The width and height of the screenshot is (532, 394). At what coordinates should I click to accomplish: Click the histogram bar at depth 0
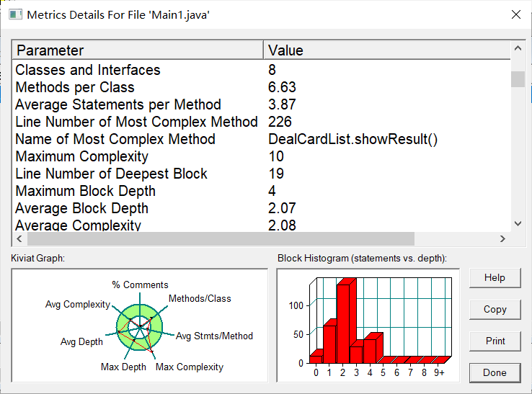(x=316, y=359)
